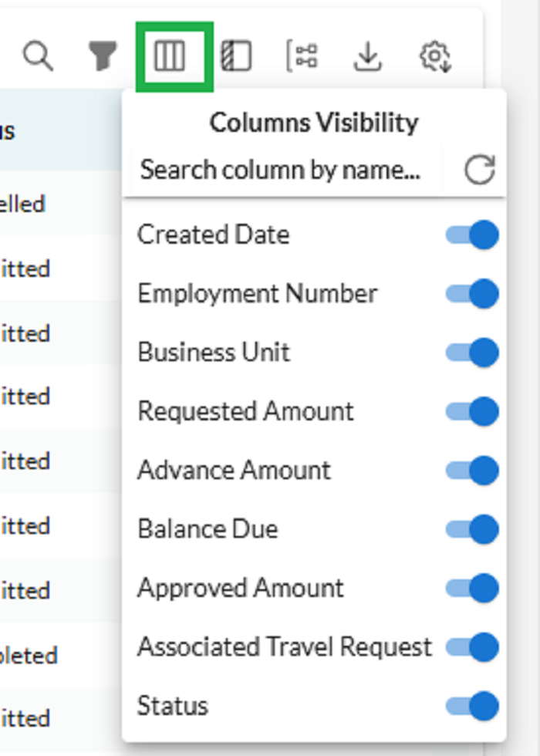Image resolution: width=540 pixels, height=756 pixels.
Task: Turn off Advance Amount column
Action: 472,470
